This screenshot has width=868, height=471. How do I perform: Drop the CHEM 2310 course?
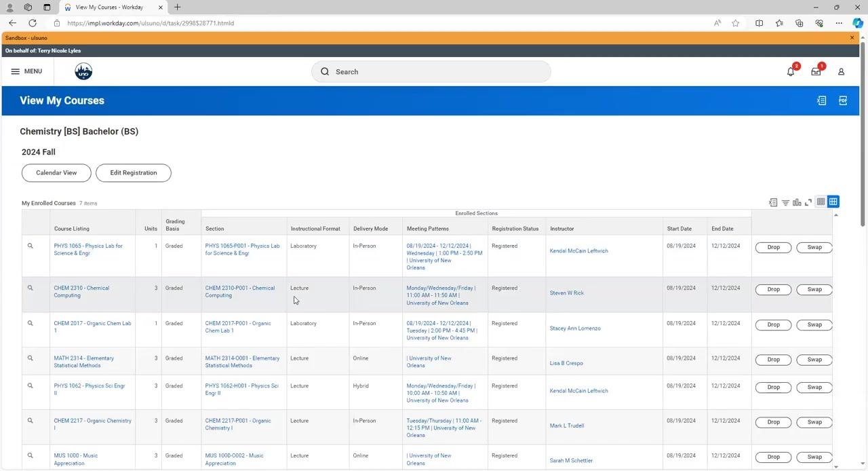tap(774, 289)
